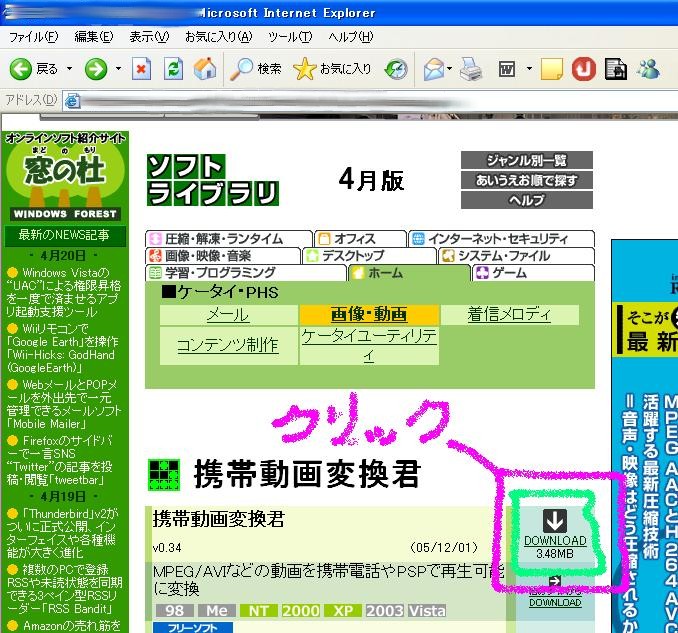The height and width of the screenshot is (633, 678).
Task: Open the ヘルプ(H) menu
Action: coord(350,37)
